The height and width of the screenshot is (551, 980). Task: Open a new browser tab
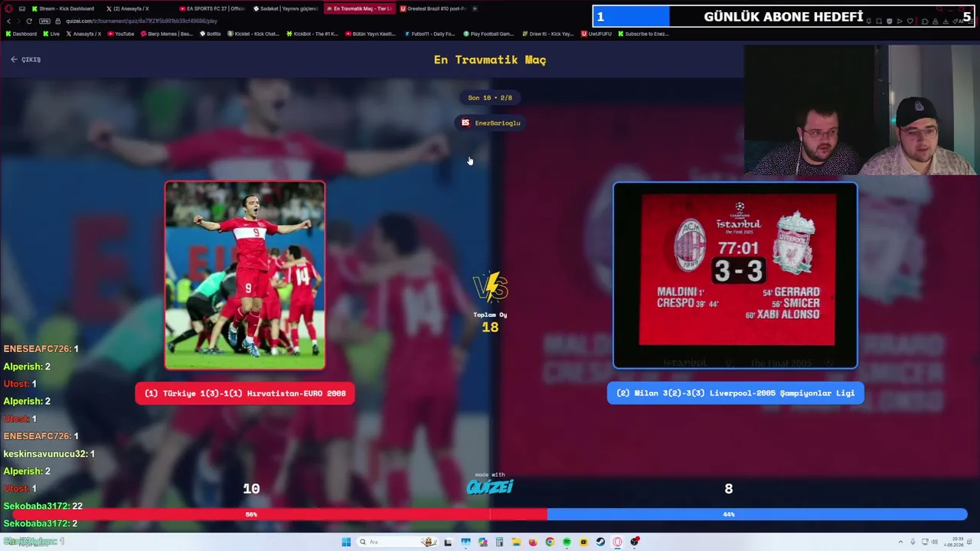475,8
